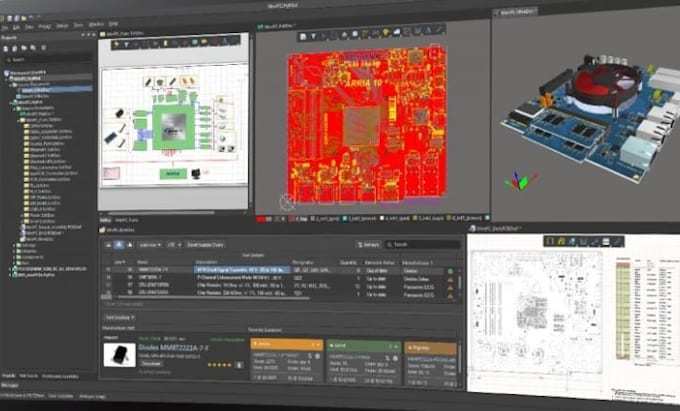Screen dimensions: 680x411
Task: Click the Datasheet button under part name
Action: coord(151,364)
